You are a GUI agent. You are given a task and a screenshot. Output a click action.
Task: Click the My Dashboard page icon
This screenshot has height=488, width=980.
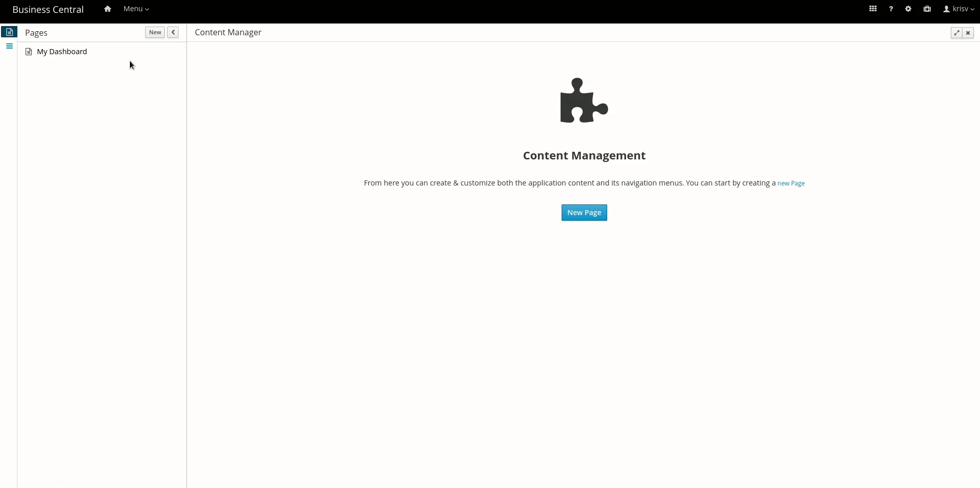coord(29,52)
